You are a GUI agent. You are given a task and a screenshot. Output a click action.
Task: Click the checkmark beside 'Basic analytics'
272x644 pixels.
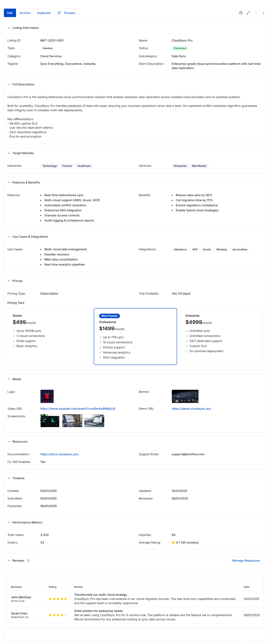tap(14, 346)
